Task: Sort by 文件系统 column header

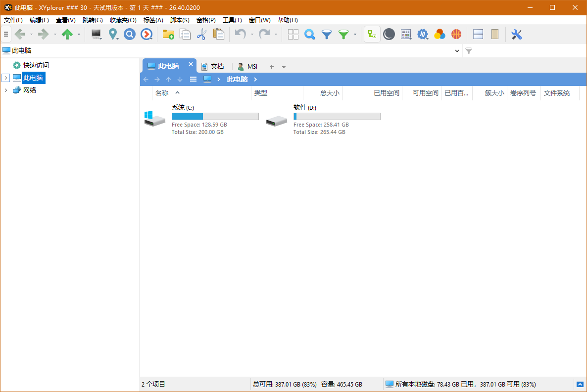Action: click(x=560, y=93)
